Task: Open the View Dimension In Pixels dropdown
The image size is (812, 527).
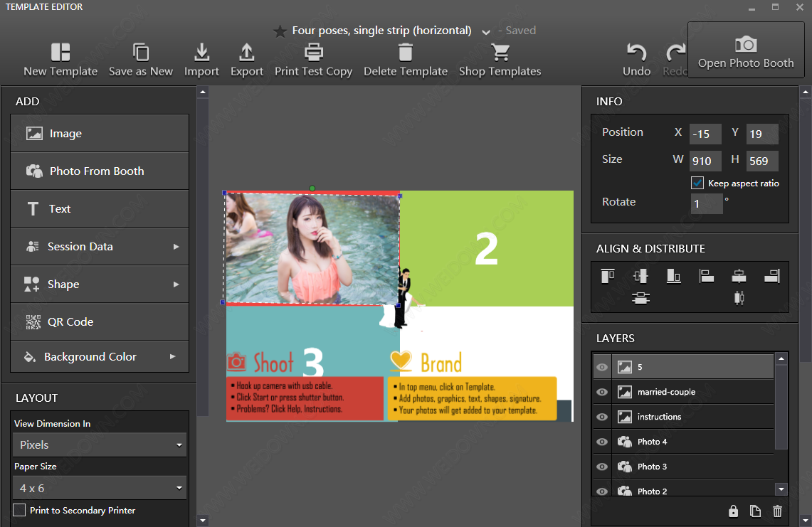Action: tap(100, 445)
